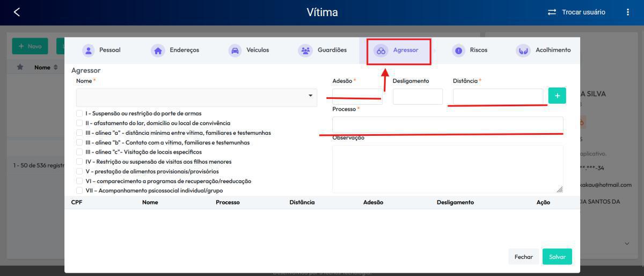Image resolution: width=644 pixels, height=276 pixels.
Task: Click the Salvar button
Action: pyautogui.click(x=557, y=257)
